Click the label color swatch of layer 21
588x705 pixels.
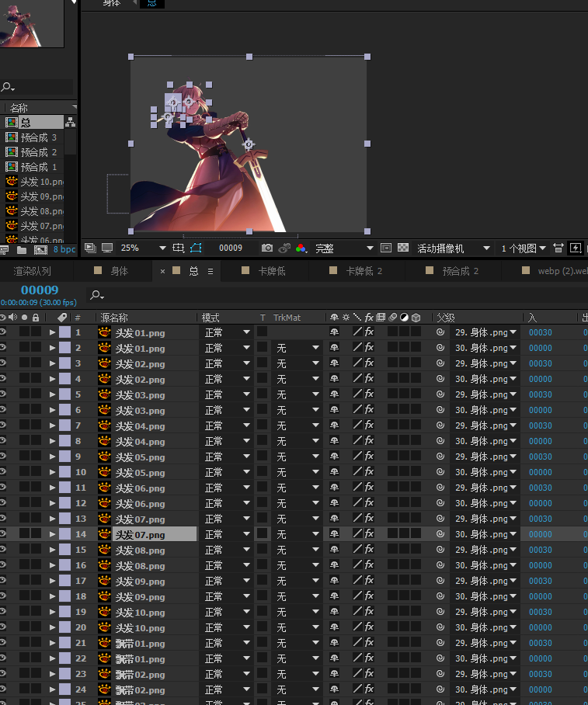point(65,643)
